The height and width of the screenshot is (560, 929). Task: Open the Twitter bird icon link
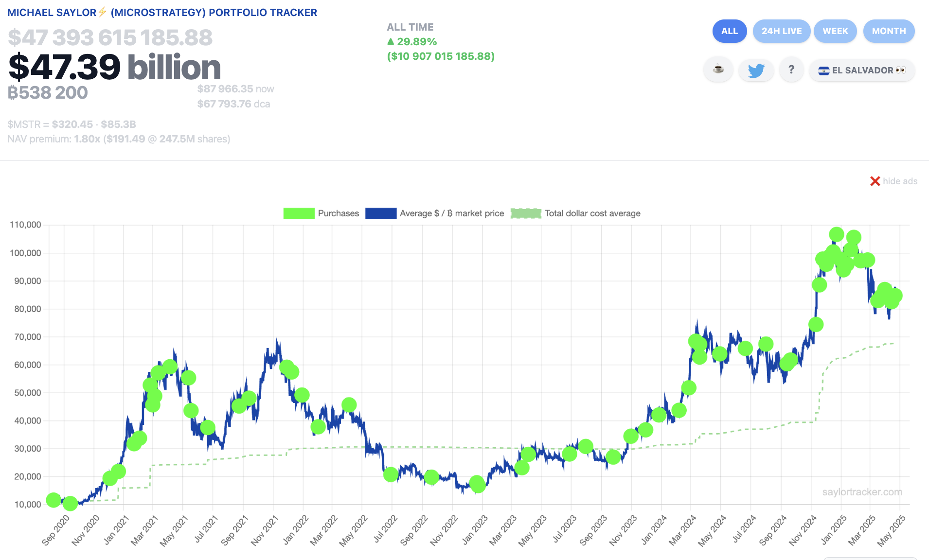(x=756, y=70)
